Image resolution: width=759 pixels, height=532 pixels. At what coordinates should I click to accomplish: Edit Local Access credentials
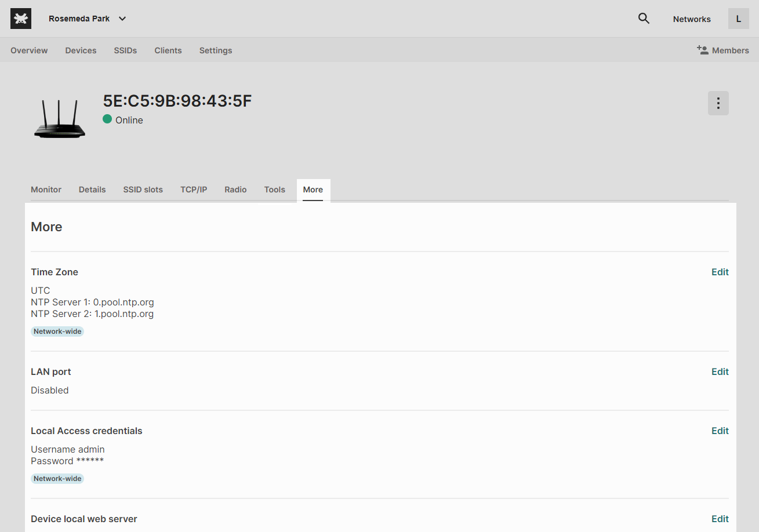[720, 431]
